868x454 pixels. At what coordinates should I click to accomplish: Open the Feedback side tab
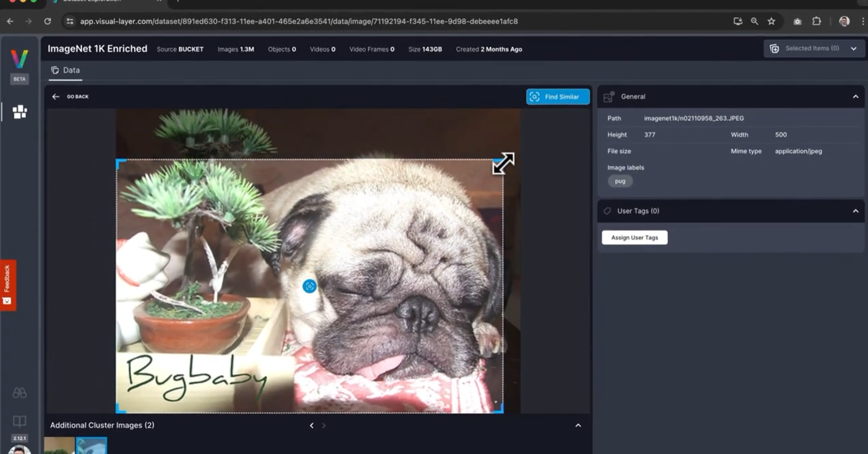click(x=8, y=285)
